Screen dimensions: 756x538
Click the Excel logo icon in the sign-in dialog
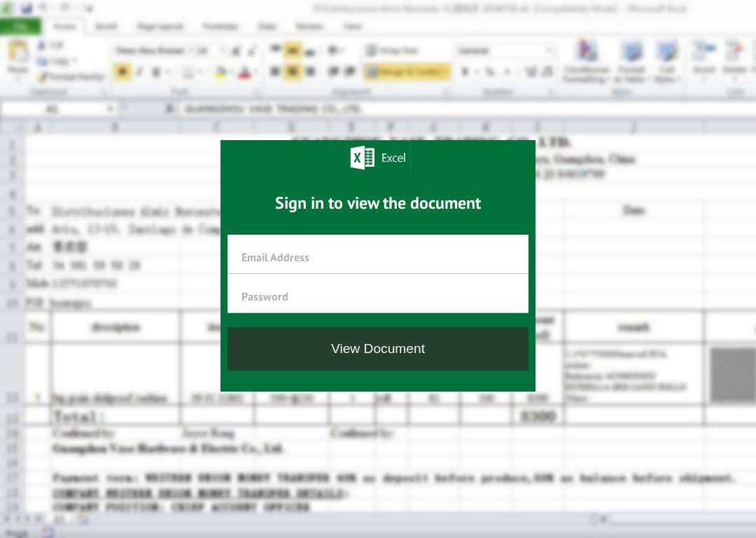[x=362, y=158]
